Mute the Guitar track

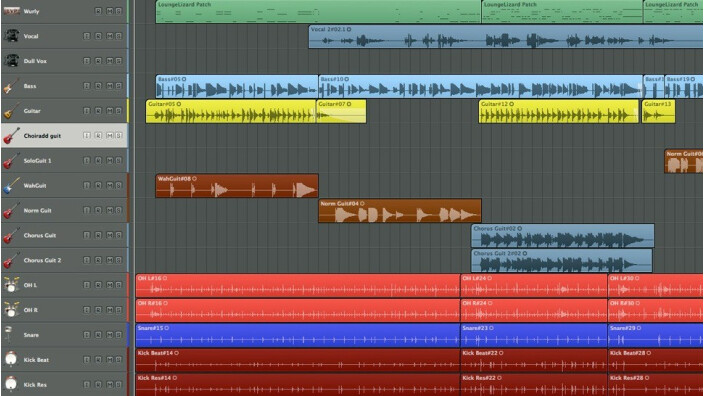click(110, 111)
